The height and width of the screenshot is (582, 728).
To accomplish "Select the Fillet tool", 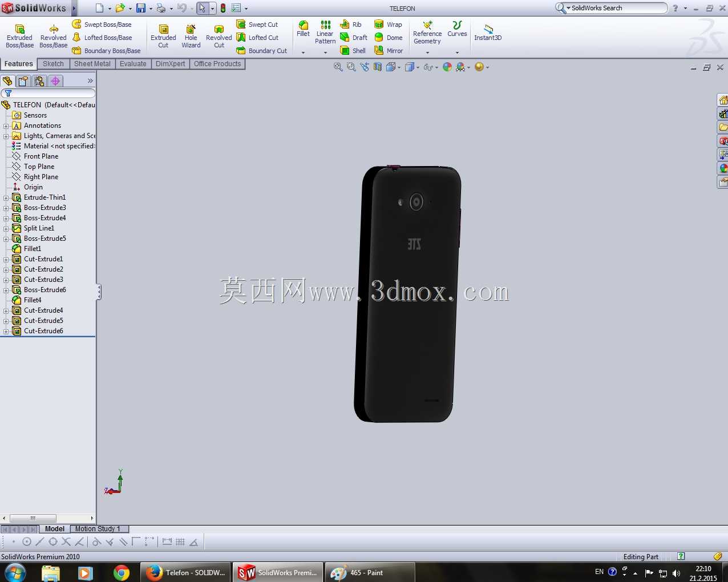I will pyautogui.click(x=303, y=29).
